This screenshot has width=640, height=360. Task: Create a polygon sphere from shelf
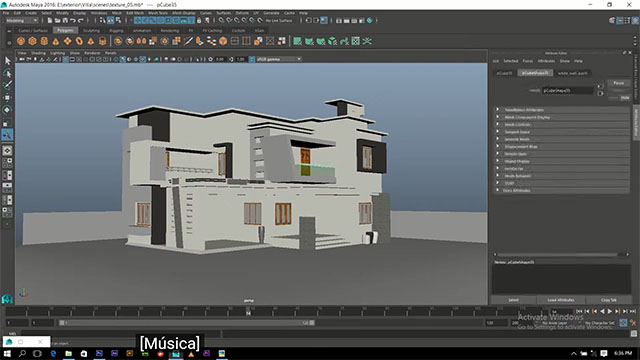(x=21, y=41)
